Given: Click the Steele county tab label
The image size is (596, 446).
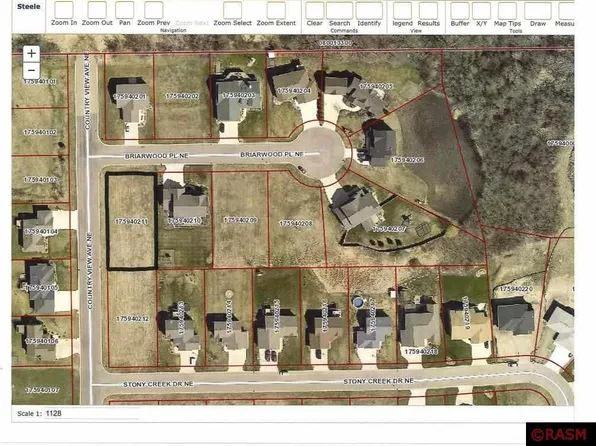Looking at the screenshot, I should point(29,6).
